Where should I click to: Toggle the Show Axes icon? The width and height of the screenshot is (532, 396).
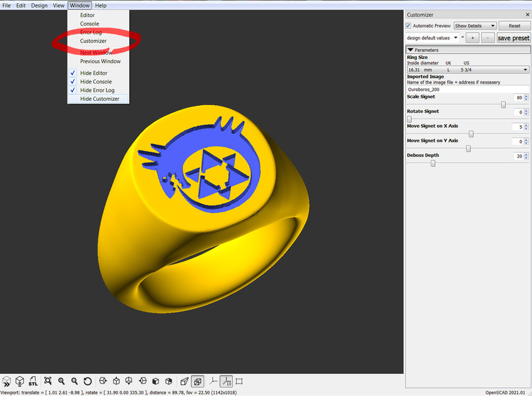pos(213,381)
